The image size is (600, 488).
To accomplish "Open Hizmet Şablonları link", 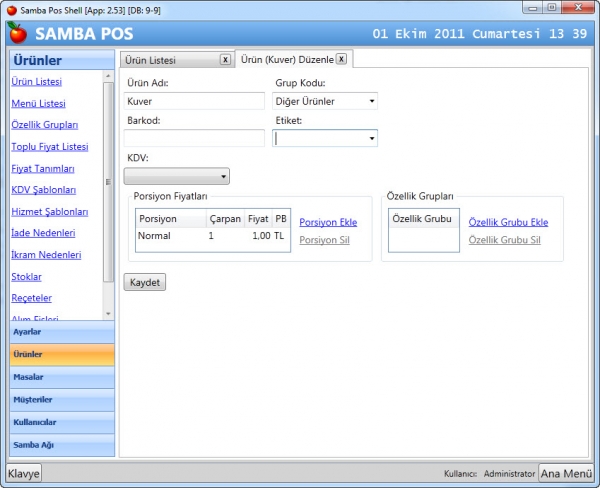I will [50, 212].
